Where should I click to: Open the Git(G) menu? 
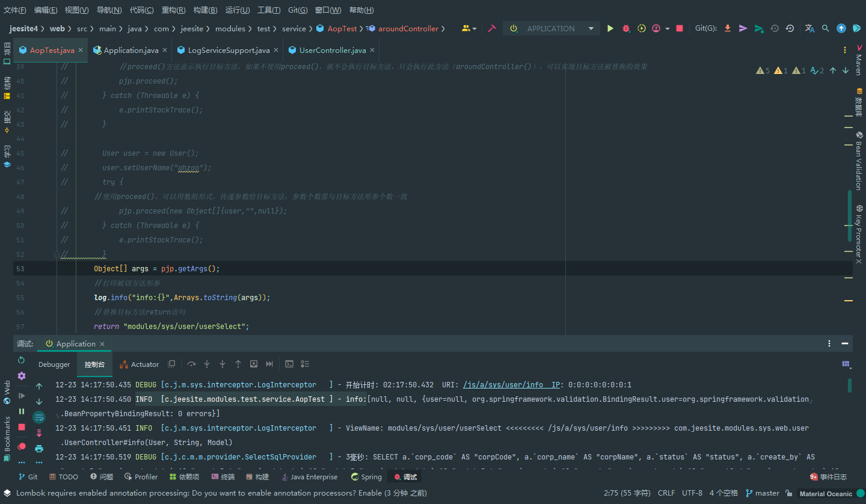[x=298, y=10]
